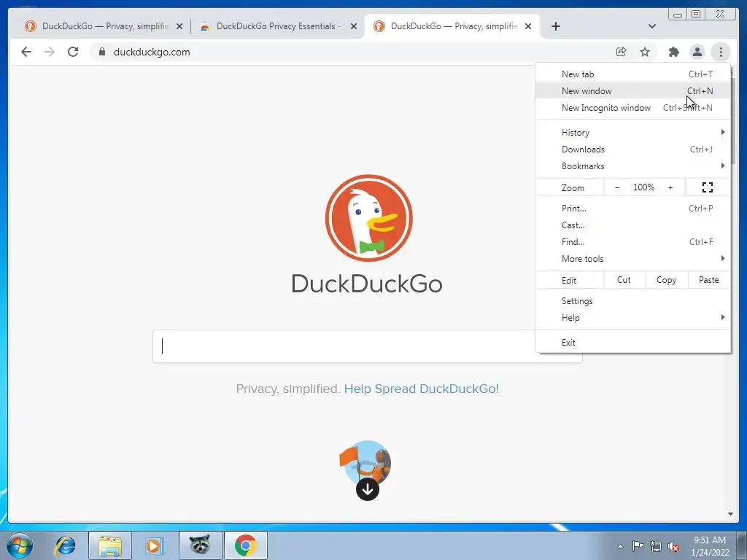Image resolution: width=747 pixels, height=560 pixels.
Task: Click the black down-arrow scroll button
Action: point(368,489)
